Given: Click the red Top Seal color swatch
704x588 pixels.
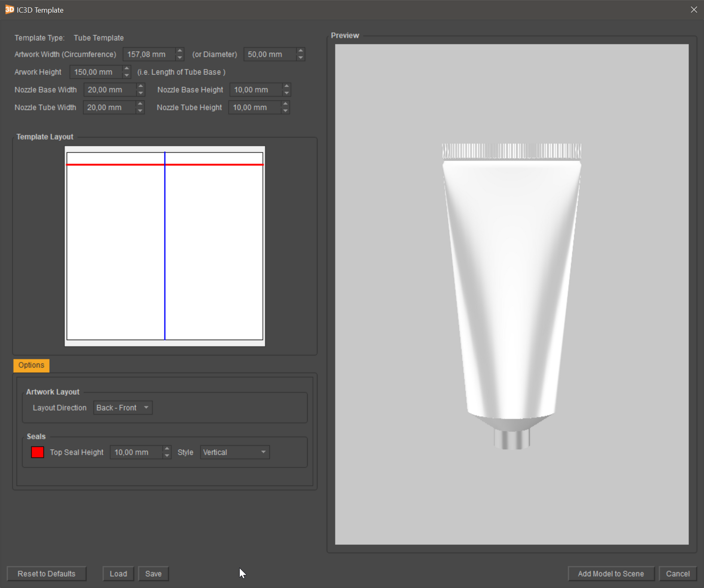Looking at the screenshot, I should [x=38, y=452].
